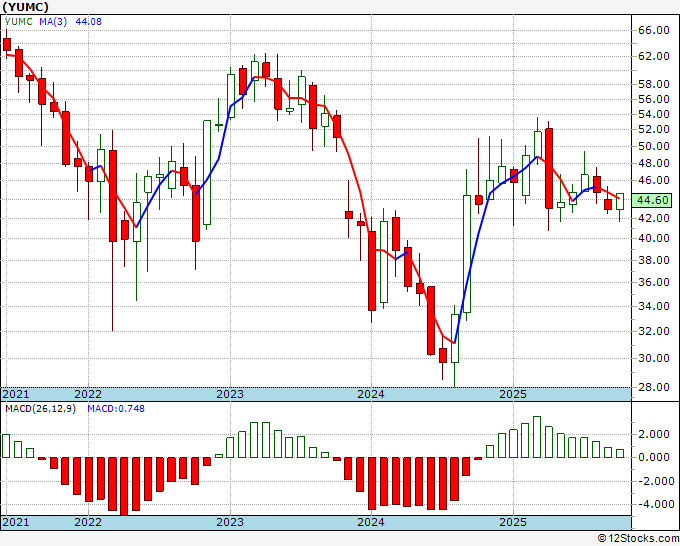Click the lowest red MACD bar in 2022
Image resolution: width=680 pixels, height=546 pixels.
[124, 486]
